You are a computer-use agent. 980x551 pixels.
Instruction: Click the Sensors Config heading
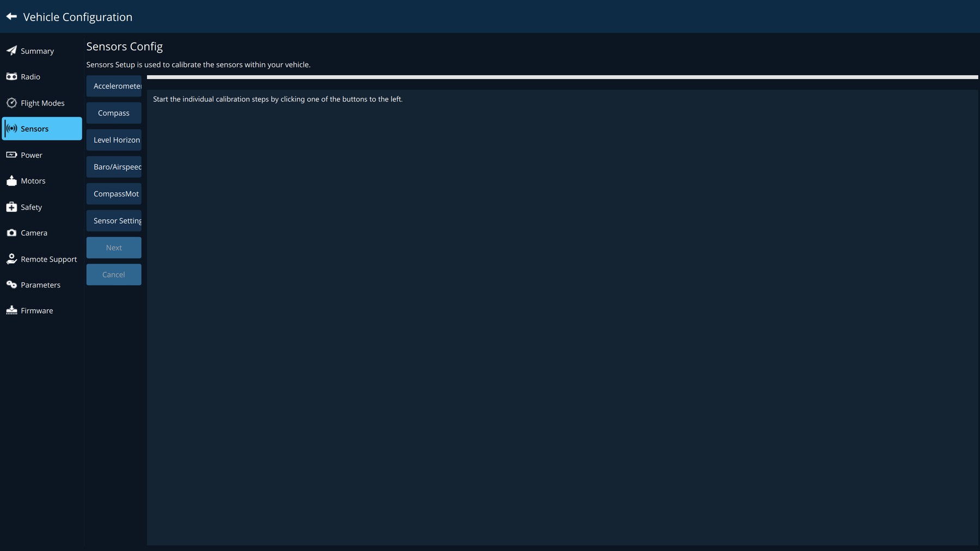pyautogui.click(x=125, y=47)
